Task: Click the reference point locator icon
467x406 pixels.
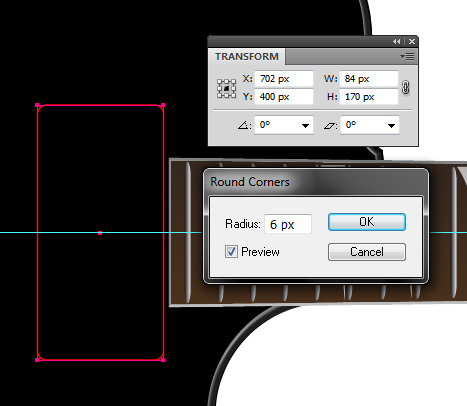Action: [226, 88]
